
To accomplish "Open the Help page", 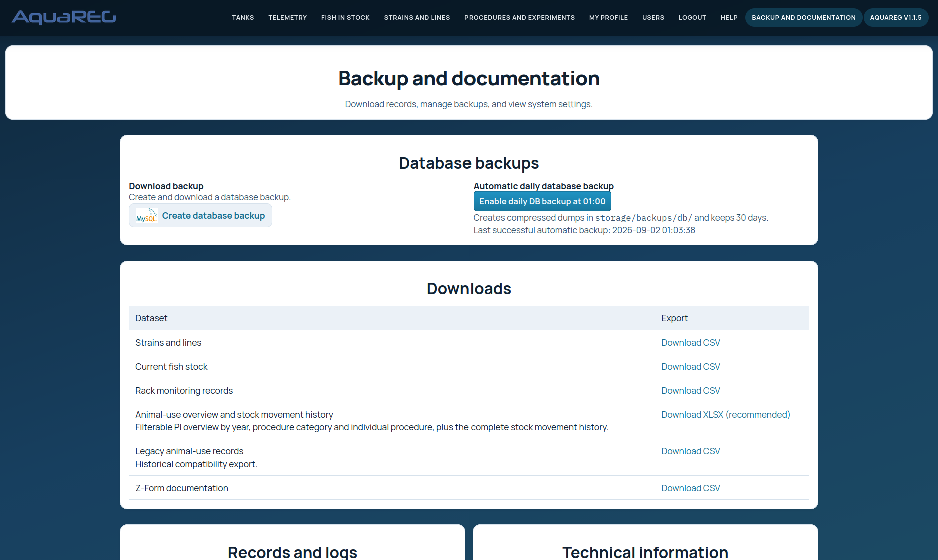I will click(x=729, y=18).
